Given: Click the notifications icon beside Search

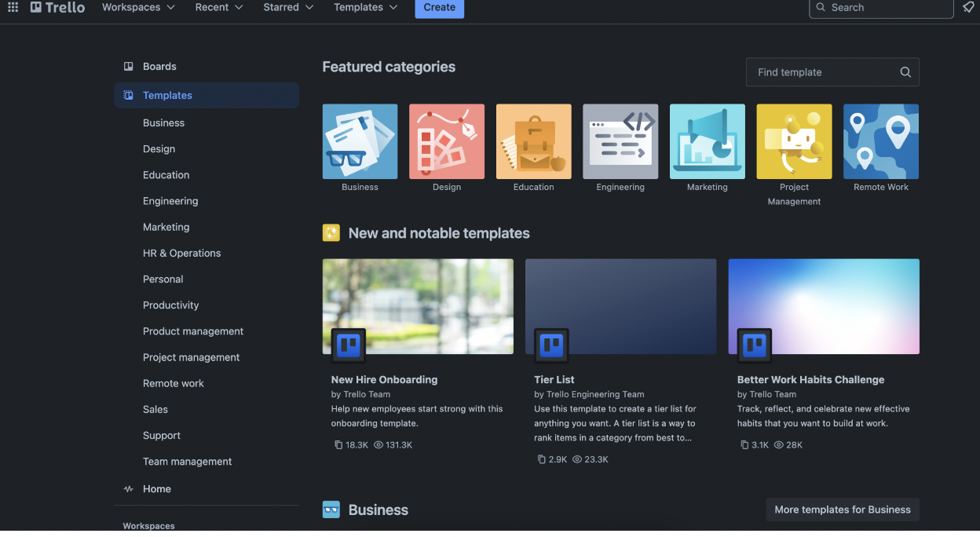Looking at the screenshot, I should click(x=968, y=7).
